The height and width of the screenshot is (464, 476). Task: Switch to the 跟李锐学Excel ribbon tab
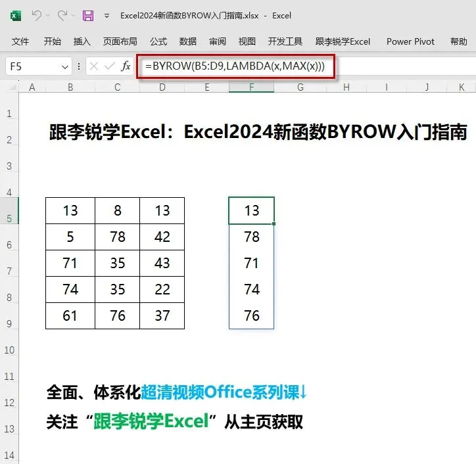click(343, 41)
